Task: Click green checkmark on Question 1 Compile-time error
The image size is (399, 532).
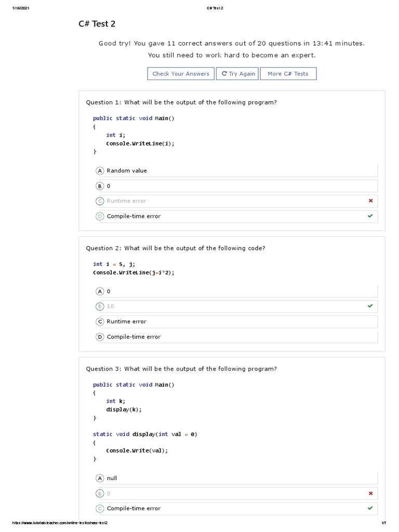Action: (370, 216)
